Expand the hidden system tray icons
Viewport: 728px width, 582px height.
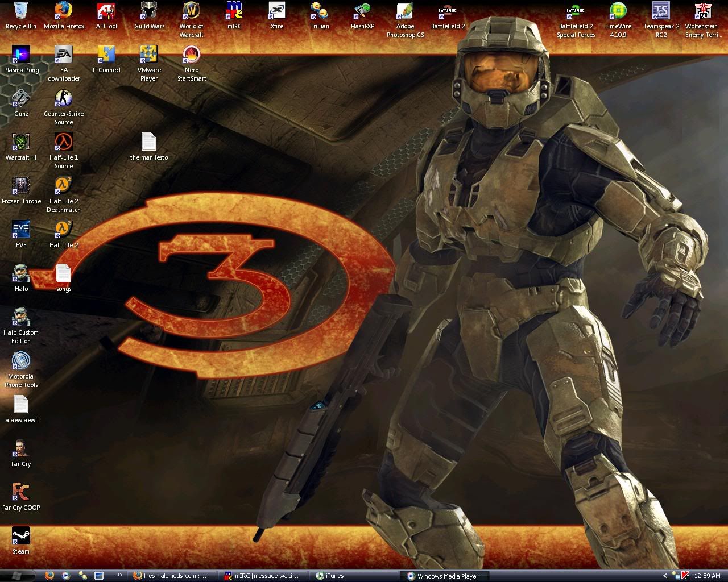pos(665,576)
